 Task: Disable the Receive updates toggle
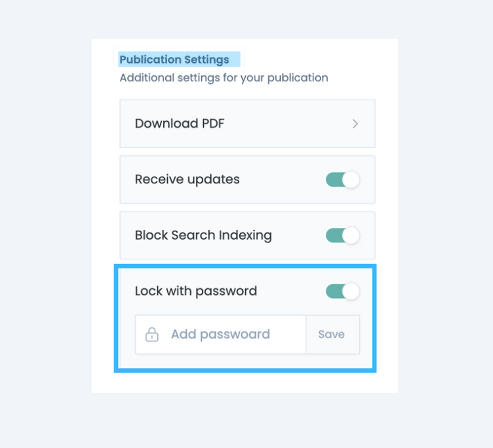(x=343, y=179)
